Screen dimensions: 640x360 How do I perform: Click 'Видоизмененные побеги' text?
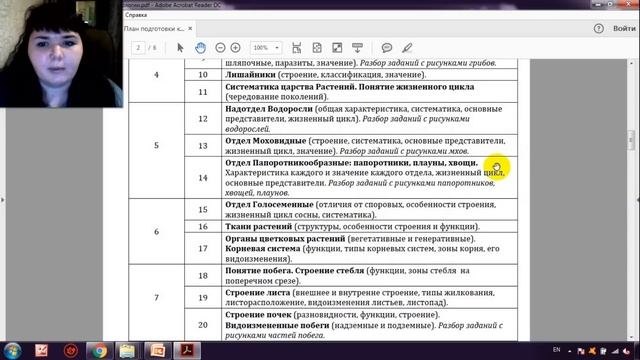(277, 325)
